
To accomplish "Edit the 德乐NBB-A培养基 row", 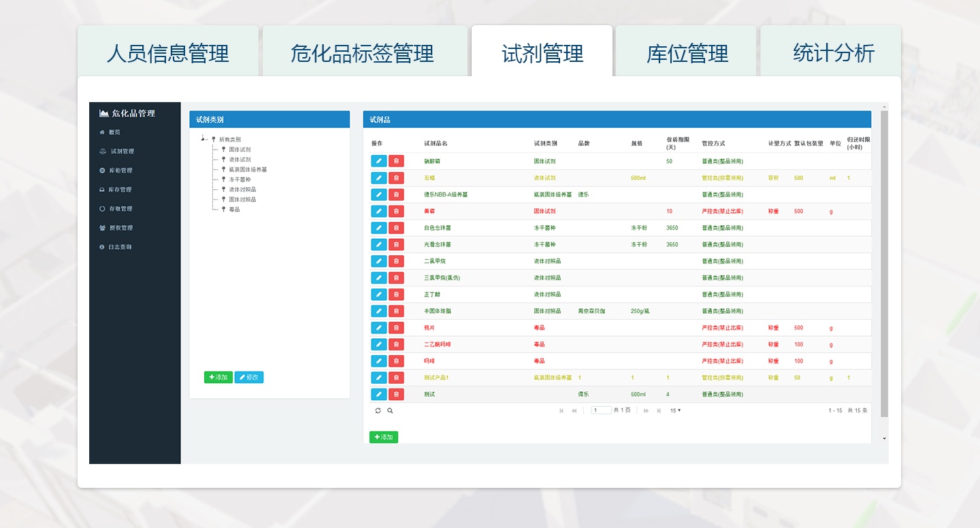I will tap(378, 195).
